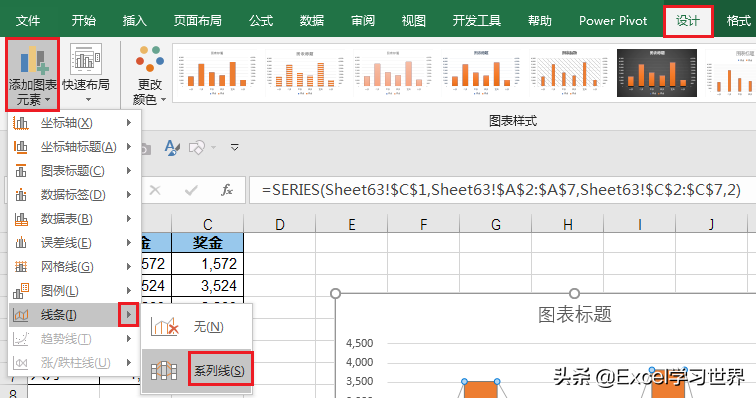Switch to the 数据 tab

click(x=311, y=21)
